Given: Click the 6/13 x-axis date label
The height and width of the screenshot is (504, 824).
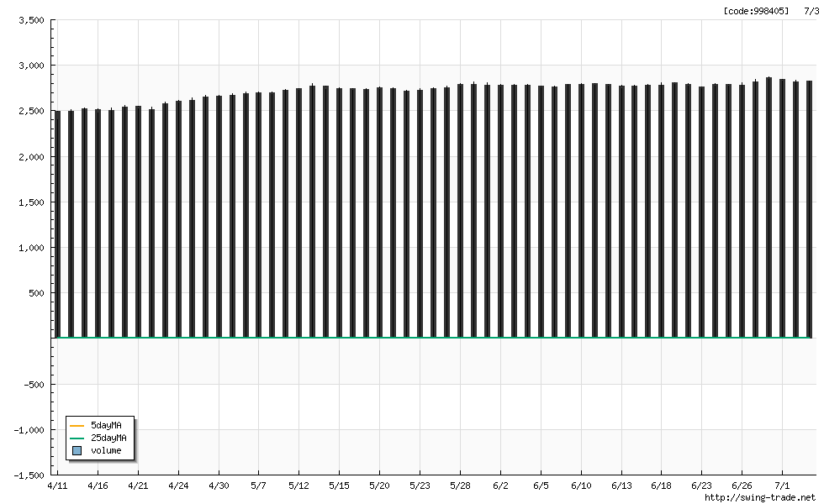Looking at the screenshot, I should [621, 486].
